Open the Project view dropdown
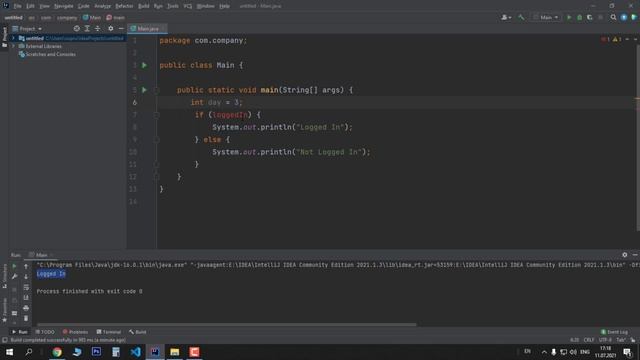640x360 pixels. pos(27,29)
